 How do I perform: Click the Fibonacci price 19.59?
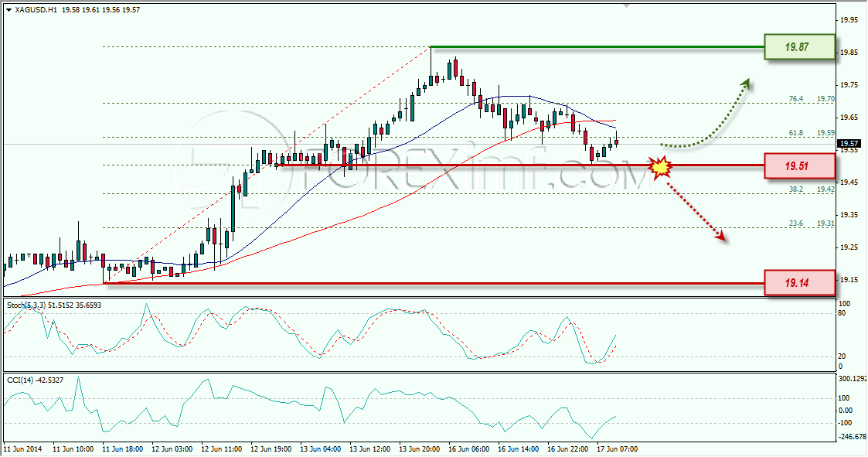pos(825,134)
